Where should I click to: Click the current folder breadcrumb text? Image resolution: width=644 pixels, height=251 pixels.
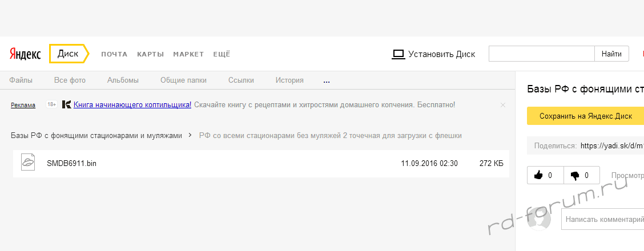click(331, 135)
